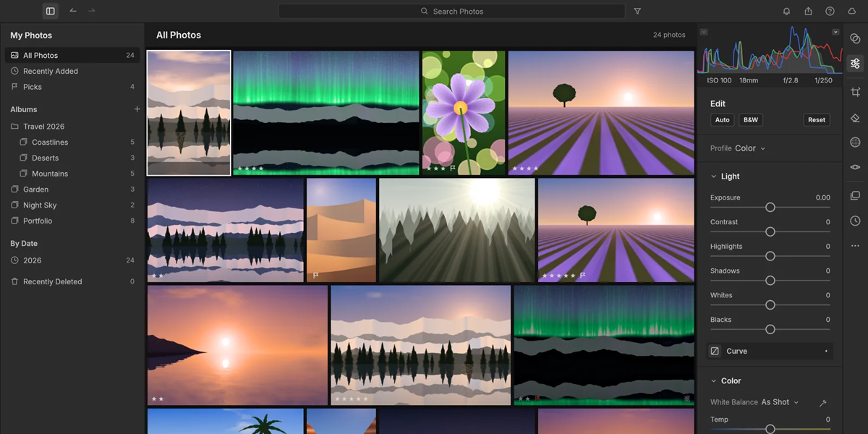Collapse the Light section

pyautogui.click(x=714, y=176)
